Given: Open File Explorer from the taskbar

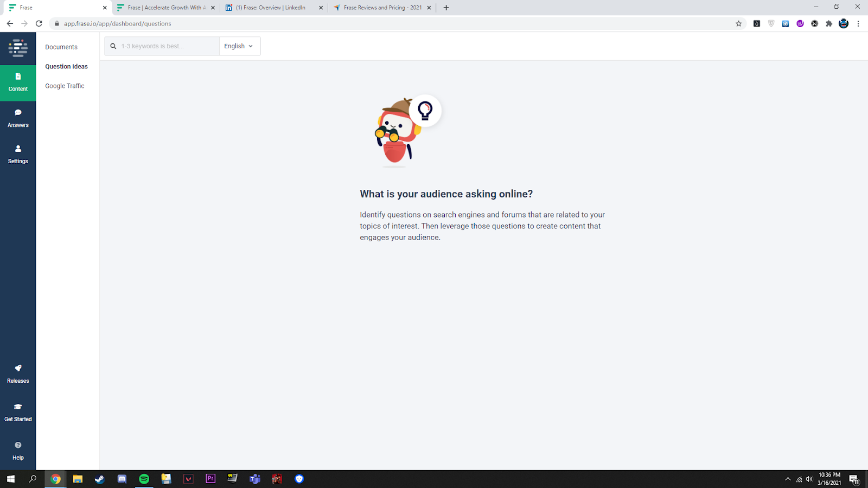Looking at the screenshot, I should point(78,479).
